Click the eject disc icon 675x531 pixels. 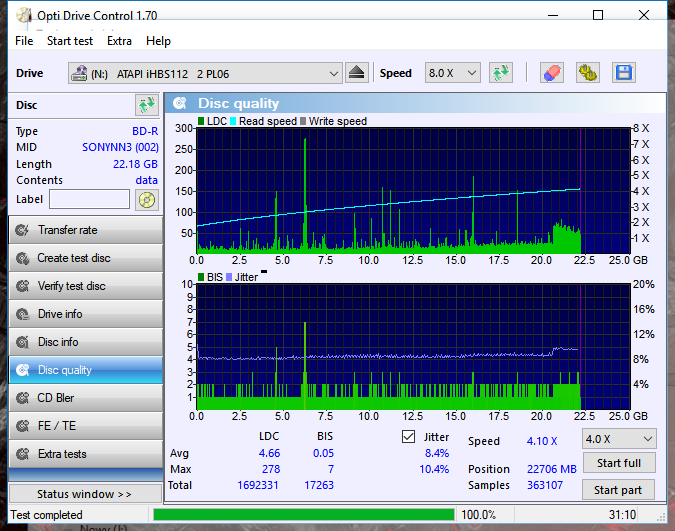pos(356,73)
